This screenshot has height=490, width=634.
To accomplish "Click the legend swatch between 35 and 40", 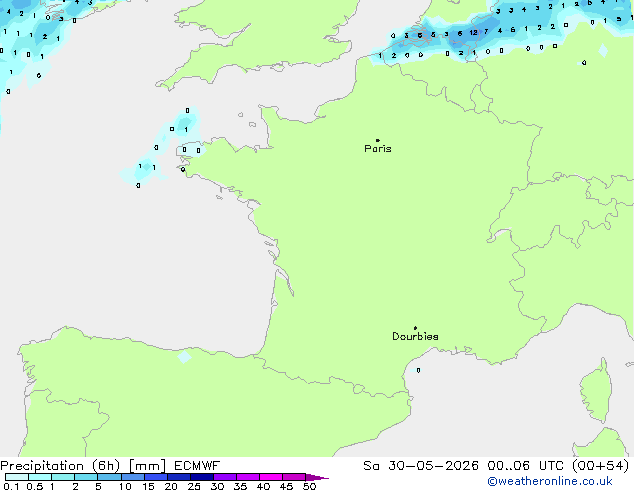I will [248, 477].
